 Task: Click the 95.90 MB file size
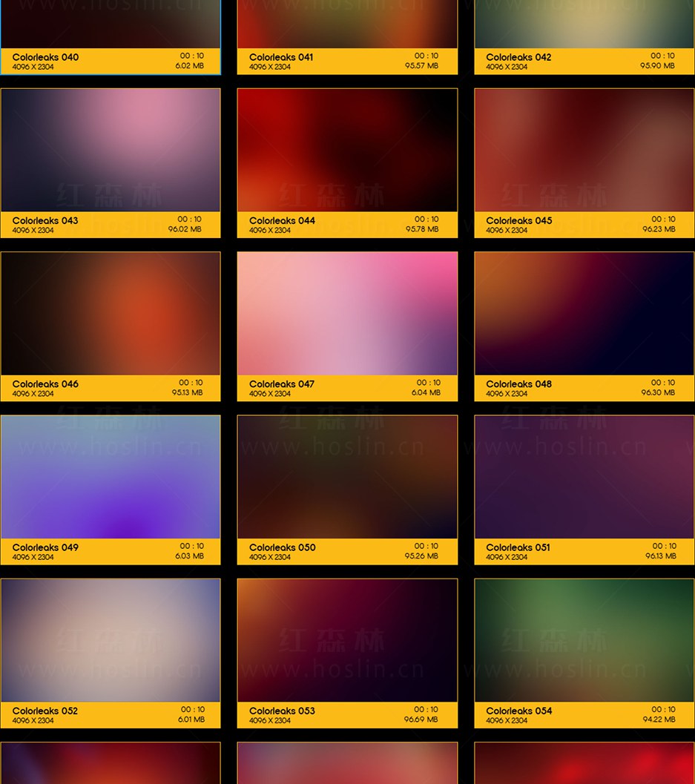657,65
